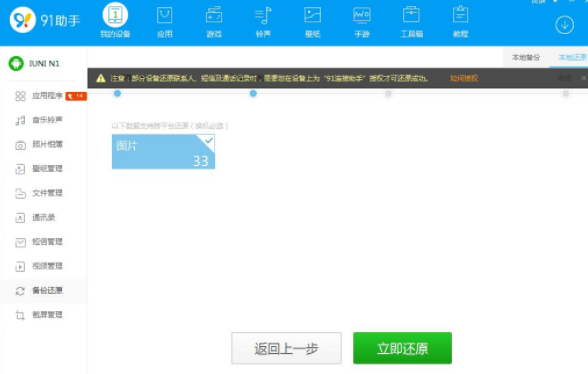The image size is (588, 374).
Task: Go to the 游戏 games section
Action: tap(214, 22)
